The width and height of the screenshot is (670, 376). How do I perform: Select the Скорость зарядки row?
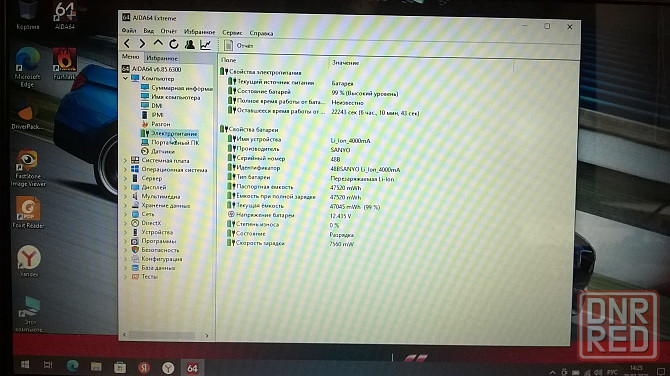(x=291, y=243)
